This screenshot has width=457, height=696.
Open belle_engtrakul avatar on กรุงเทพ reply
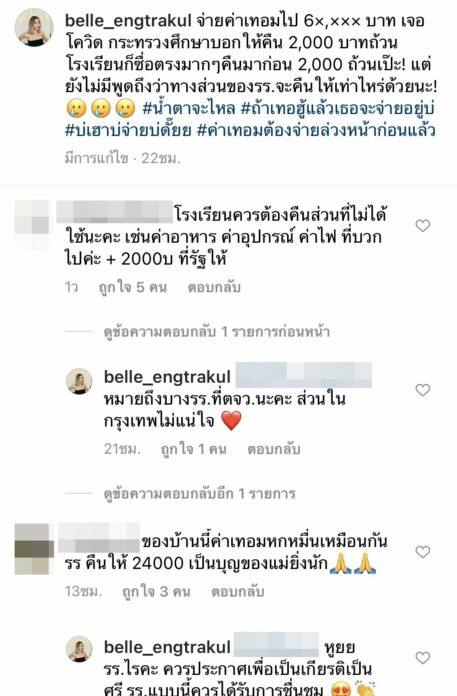tap(79, 381)
